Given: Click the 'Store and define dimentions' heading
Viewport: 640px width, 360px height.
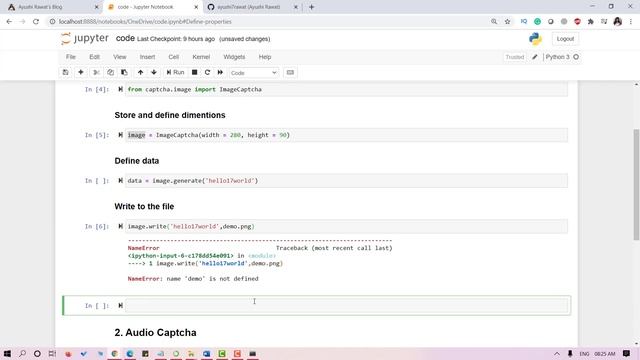Looking at the screenshot, I should tap(170, 115).
